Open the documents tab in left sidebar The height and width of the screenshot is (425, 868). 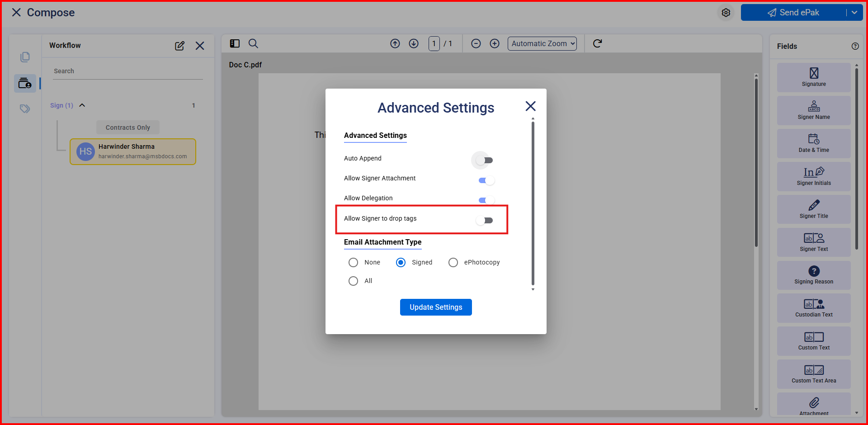point(25,57)
